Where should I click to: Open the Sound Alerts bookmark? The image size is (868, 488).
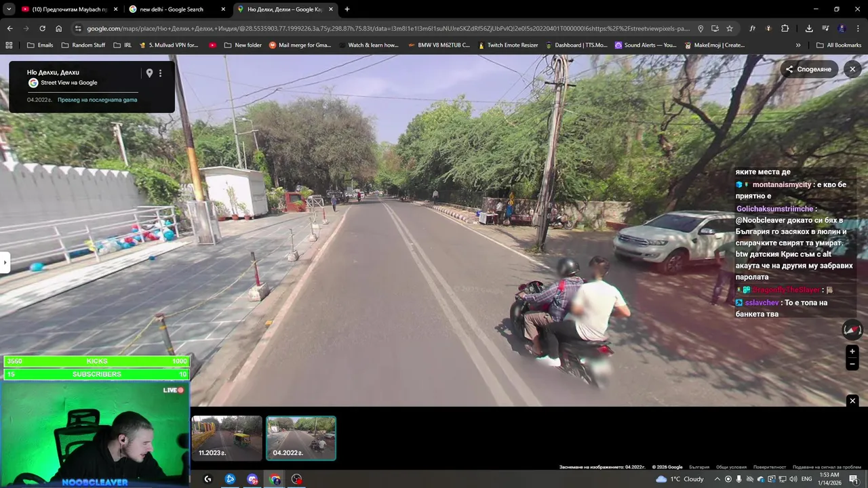646,45
